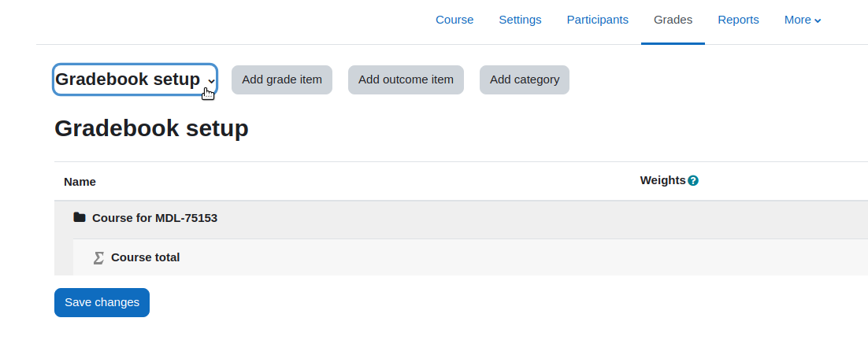Go to the Participants tab
The image size is (868, 340).
(x=597, y=20)
